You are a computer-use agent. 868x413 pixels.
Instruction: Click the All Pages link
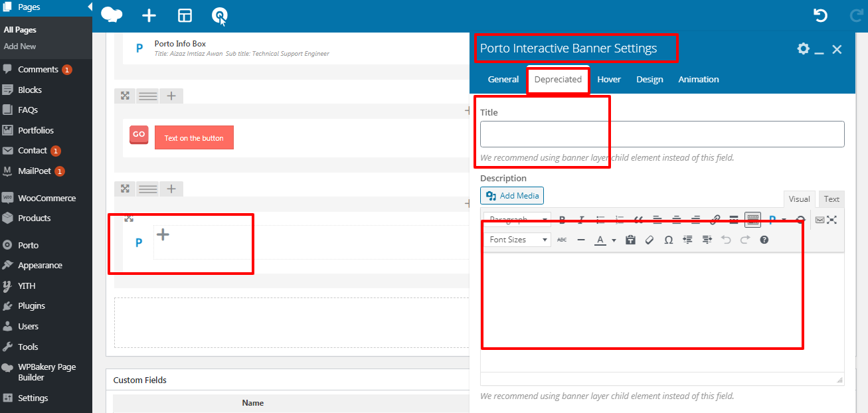pyautogui.click(x=20, y=30)
